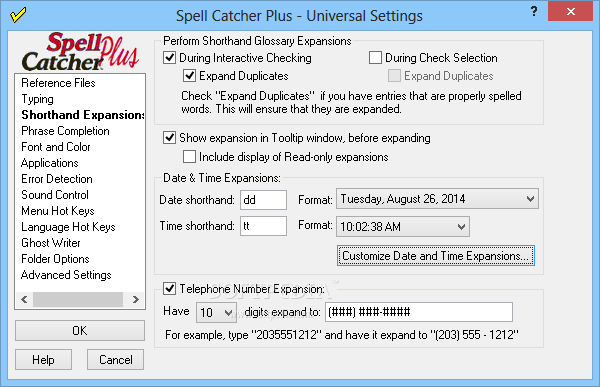600x387 pixels.
Task: Click the Date shorthand input field
Action: [263, 200]
